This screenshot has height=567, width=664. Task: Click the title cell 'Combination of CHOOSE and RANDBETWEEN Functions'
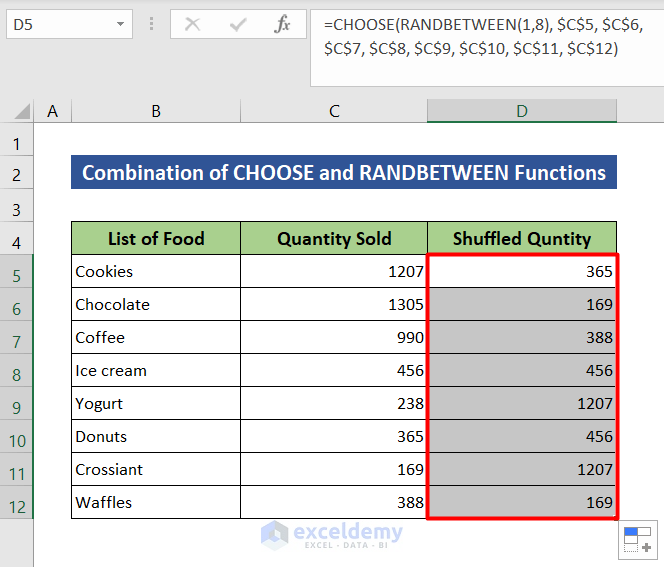pos(344,172)
